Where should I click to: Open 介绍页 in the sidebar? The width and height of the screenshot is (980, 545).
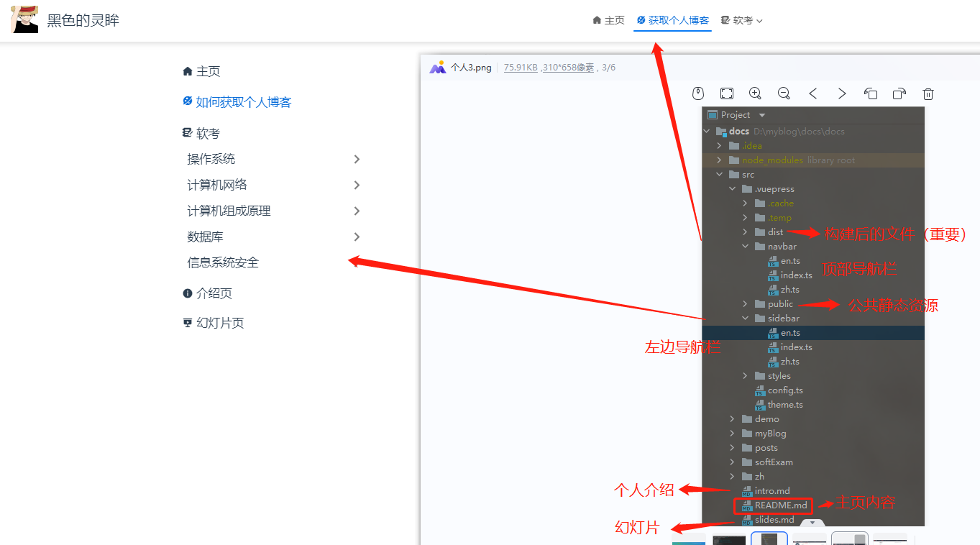pos(208,293)
